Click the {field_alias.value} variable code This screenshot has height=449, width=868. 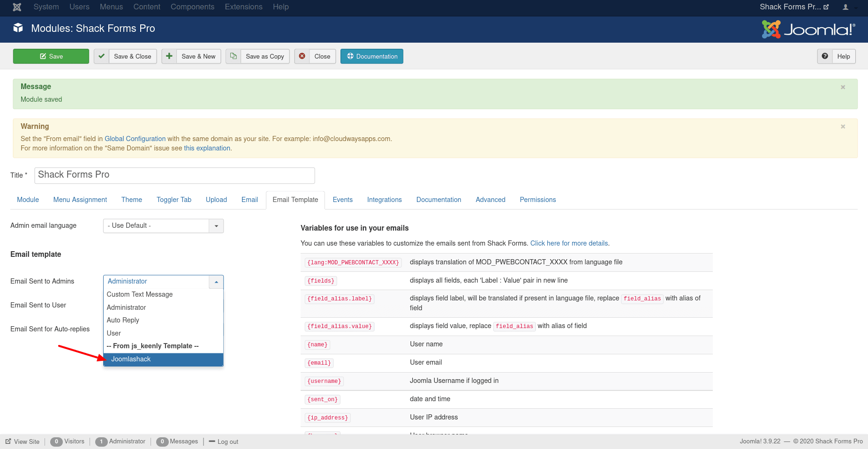[x=340, y=326]
